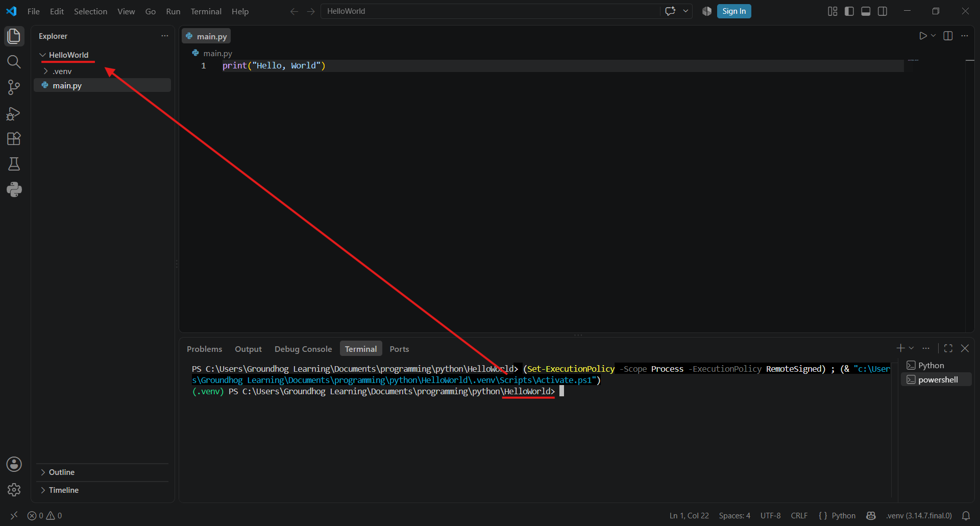Open the Extensions view
This screenshot has width=980, height=526.
[14, 139]
